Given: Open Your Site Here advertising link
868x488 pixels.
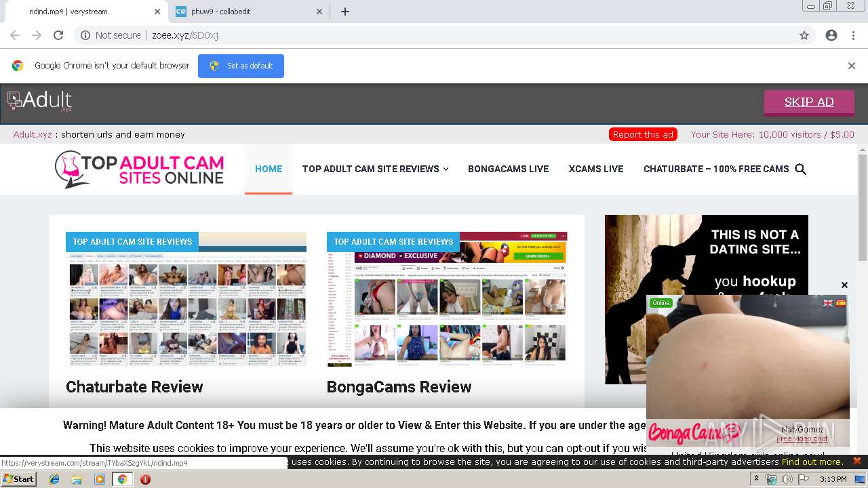Looking at the screenshot, I should [772, 134].
